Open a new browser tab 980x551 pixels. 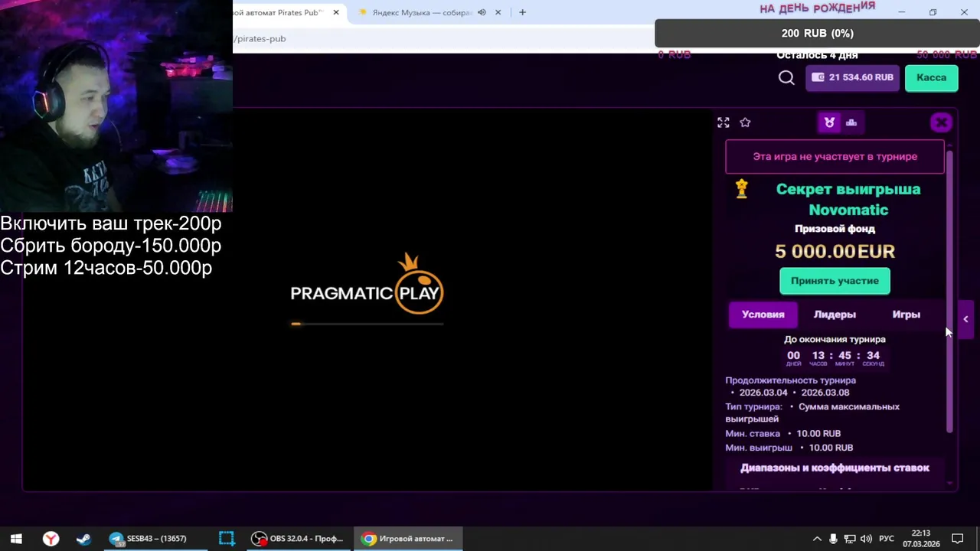[522, 12]
